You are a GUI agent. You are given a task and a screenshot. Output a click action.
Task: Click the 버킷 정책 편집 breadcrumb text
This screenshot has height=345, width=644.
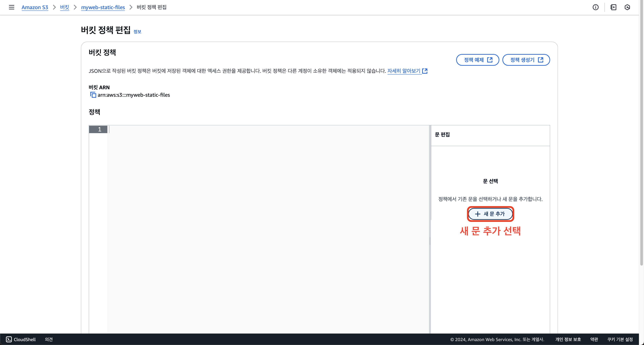click(x=151, y=7)
